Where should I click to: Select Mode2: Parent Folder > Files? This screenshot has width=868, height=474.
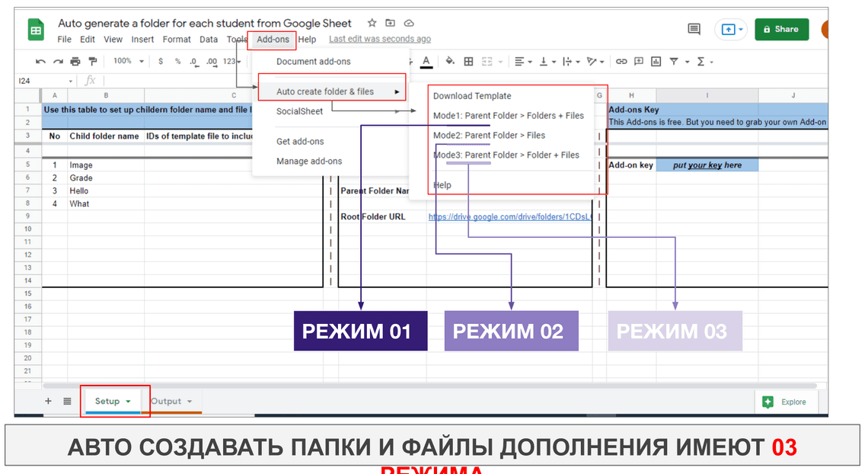click(489, 136)
